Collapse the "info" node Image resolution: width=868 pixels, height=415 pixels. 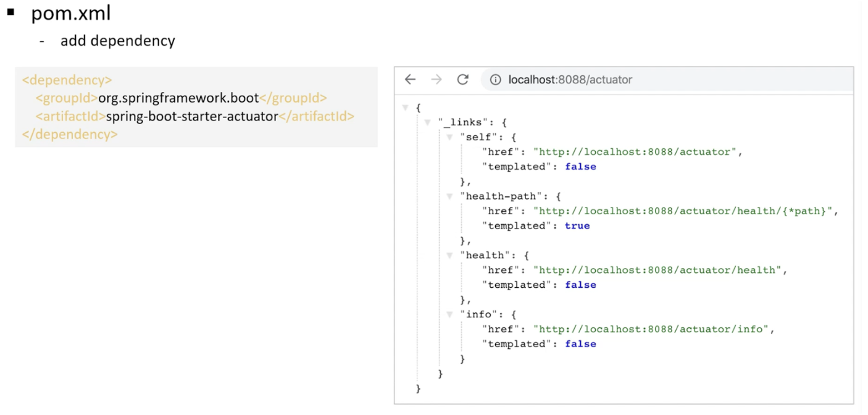pyautogui.click(x=450, y=314)
